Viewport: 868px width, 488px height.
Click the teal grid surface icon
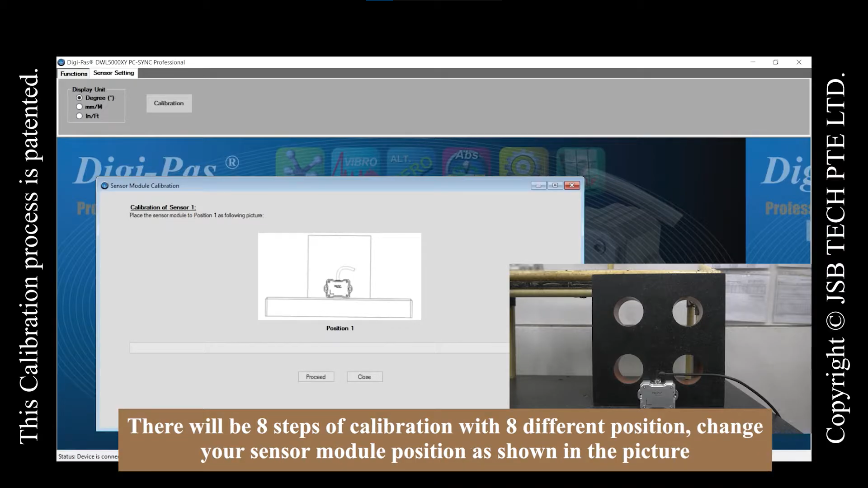pyautogui.click(x=580, y=162)
